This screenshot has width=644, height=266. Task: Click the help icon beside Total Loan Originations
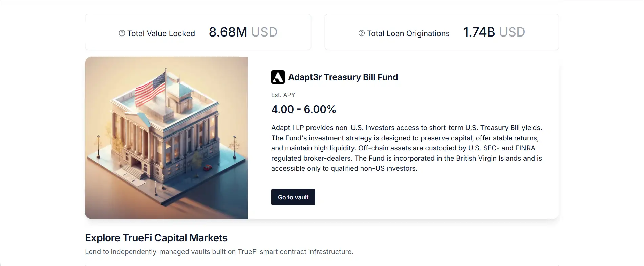362,33
